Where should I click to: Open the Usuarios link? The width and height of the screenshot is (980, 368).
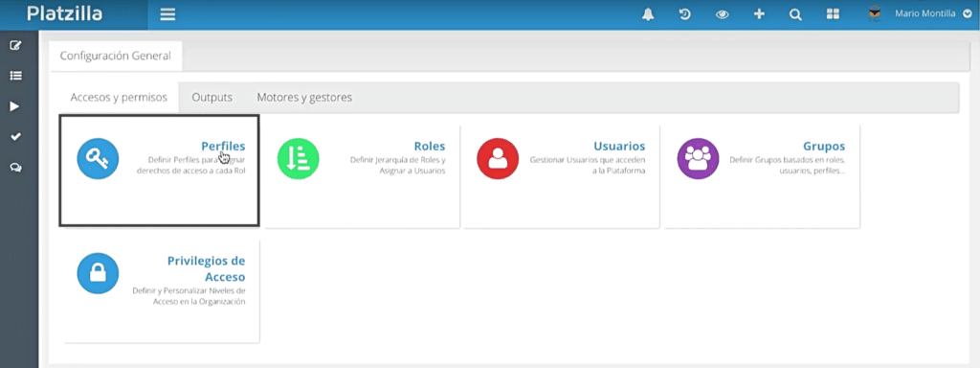tap(619, 146)
